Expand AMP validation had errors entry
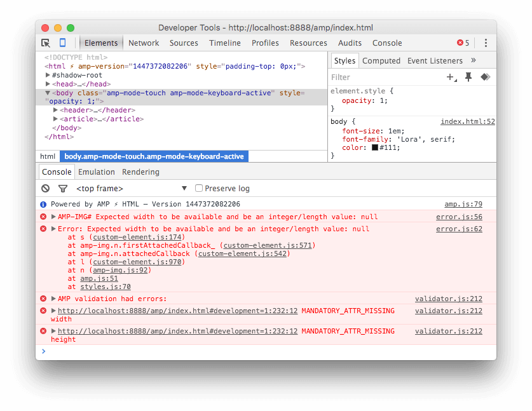Viewport: 532px width, 411px height. coord(53,299)
